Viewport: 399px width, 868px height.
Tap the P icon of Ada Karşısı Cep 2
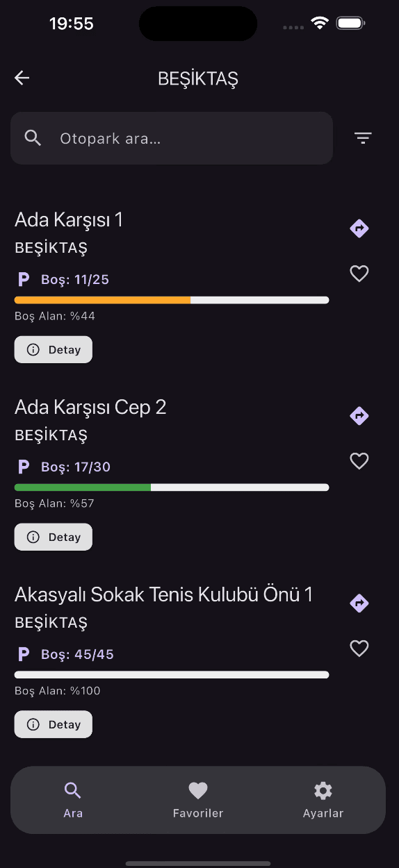tap(24, 467)
